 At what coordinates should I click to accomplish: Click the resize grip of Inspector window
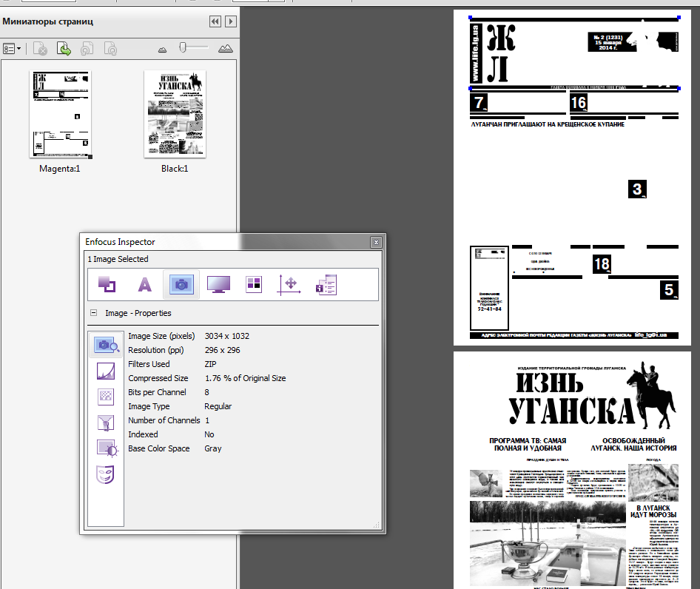pos(377,525)
